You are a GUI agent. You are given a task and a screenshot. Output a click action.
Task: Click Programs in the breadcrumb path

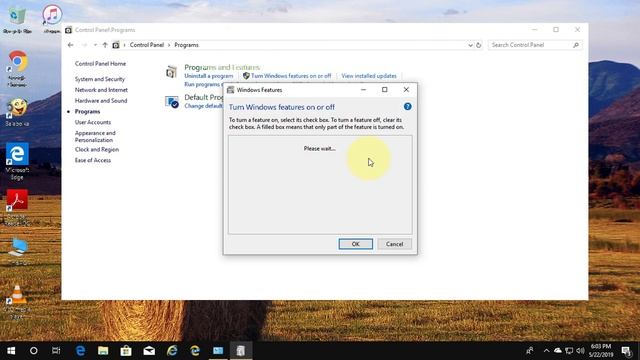186,45
